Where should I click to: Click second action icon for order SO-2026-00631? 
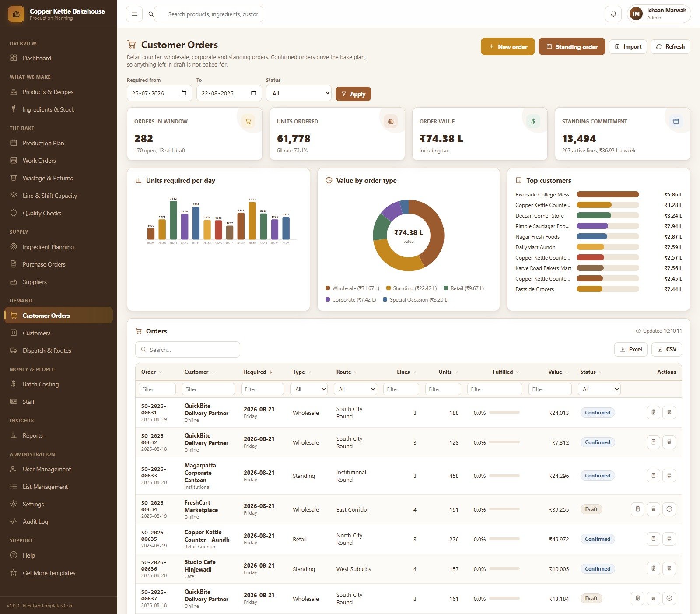click(x=669, y=412)
